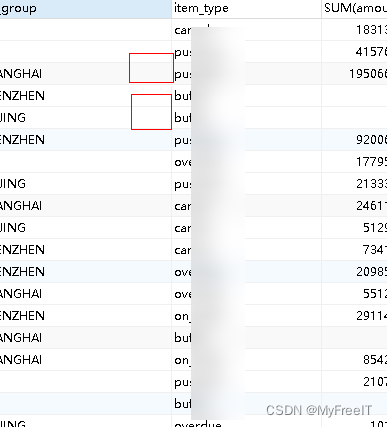Select the amount cell starting 41576
Viewport: 387px width, 427px height.
click(x=354, y=52)
